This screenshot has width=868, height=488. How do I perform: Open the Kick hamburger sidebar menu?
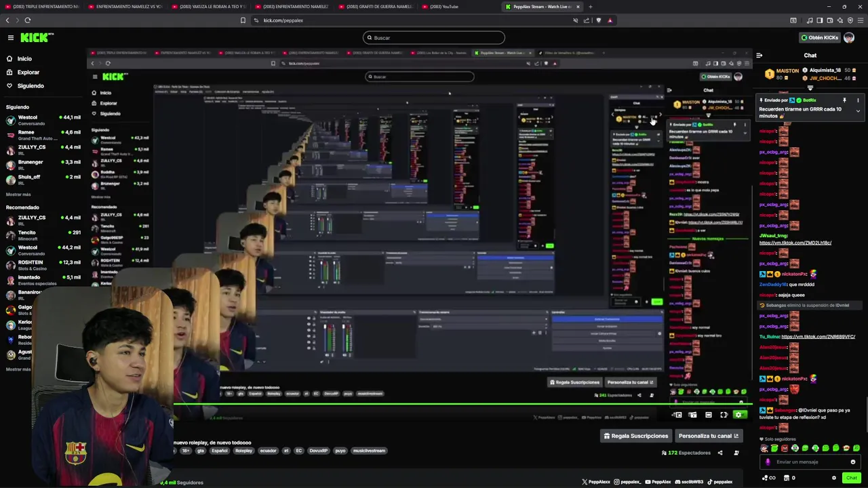tap(11, 38)
